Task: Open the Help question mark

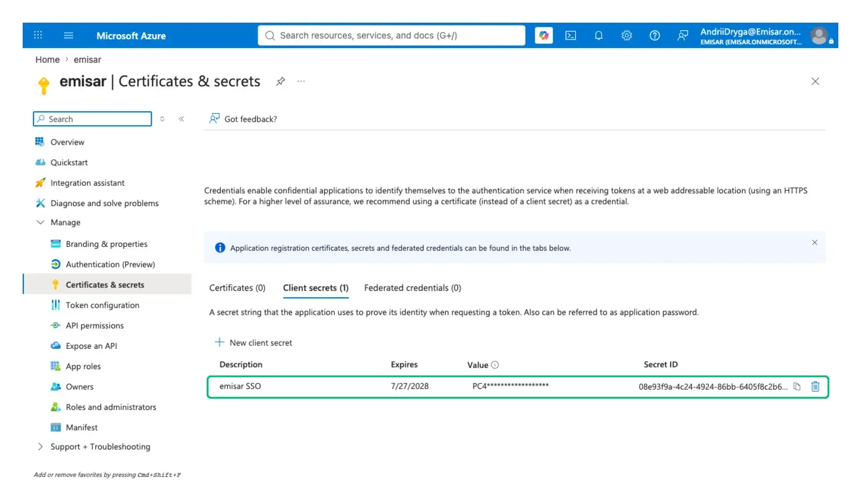Action: point(655,35)
